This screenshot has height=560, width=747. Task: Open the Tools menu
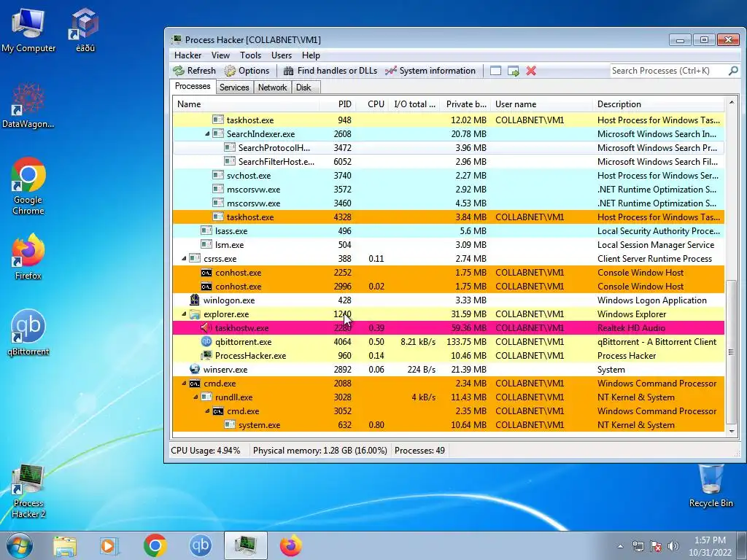pos(250,55)
